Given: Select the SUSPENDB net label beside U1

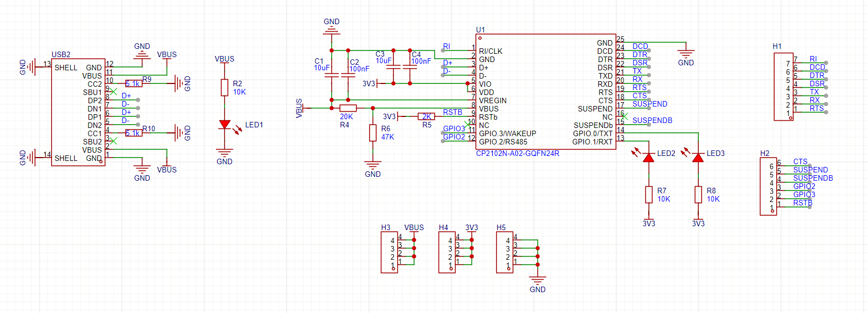Looking at the screenshot, I should click(x=652, y=120).
